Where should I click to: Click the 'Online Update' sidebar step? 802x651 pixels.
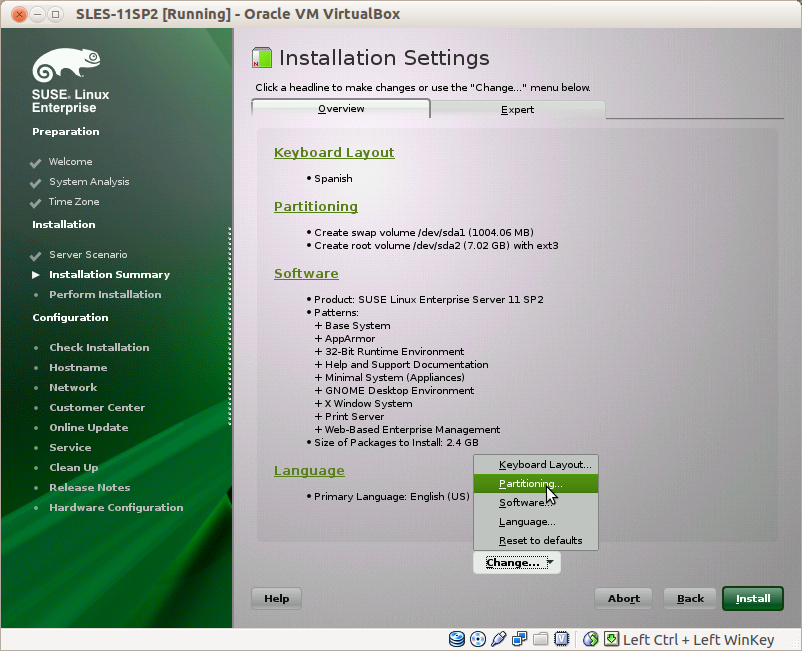[88, 428]
